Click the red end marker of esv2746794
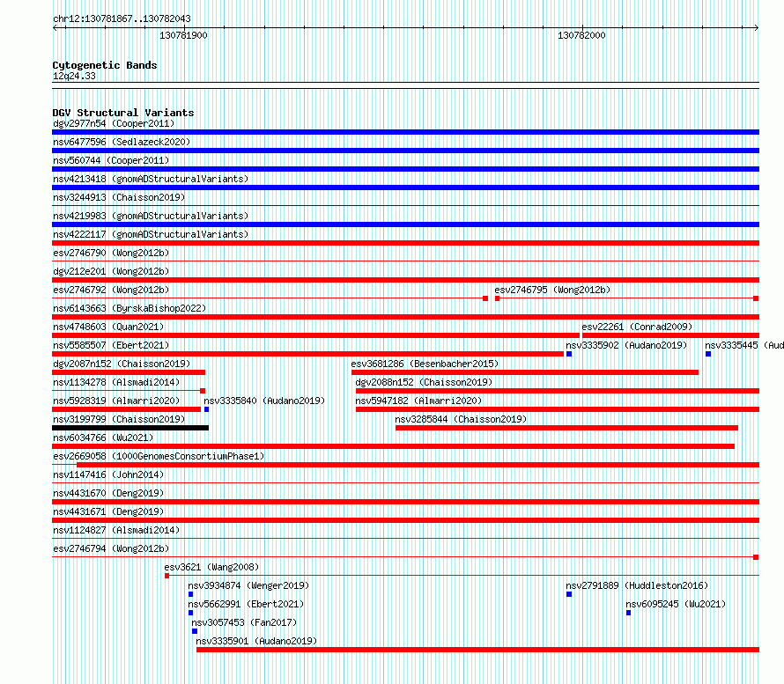Screen dimensions: 784x684 (756, 557)
